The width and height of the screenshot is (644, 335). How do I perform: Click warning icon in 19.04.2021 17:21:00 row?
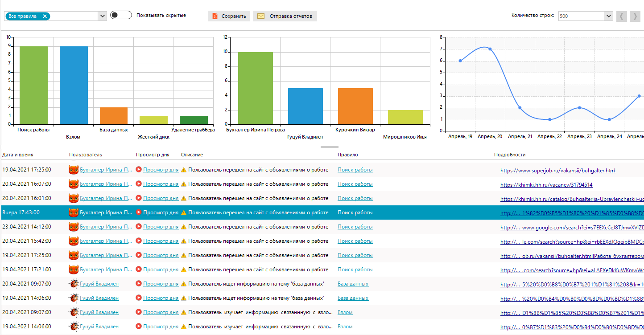(184, 270)
